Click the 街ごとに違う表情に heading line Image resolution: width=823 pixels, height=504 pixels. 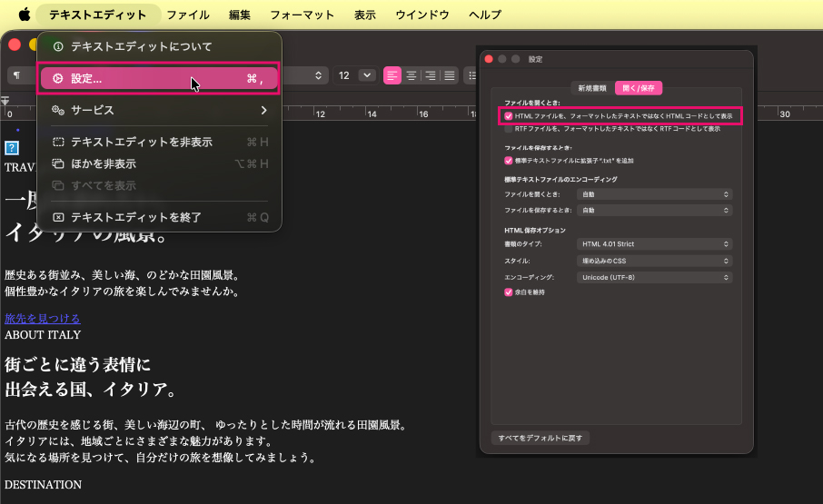78,364
